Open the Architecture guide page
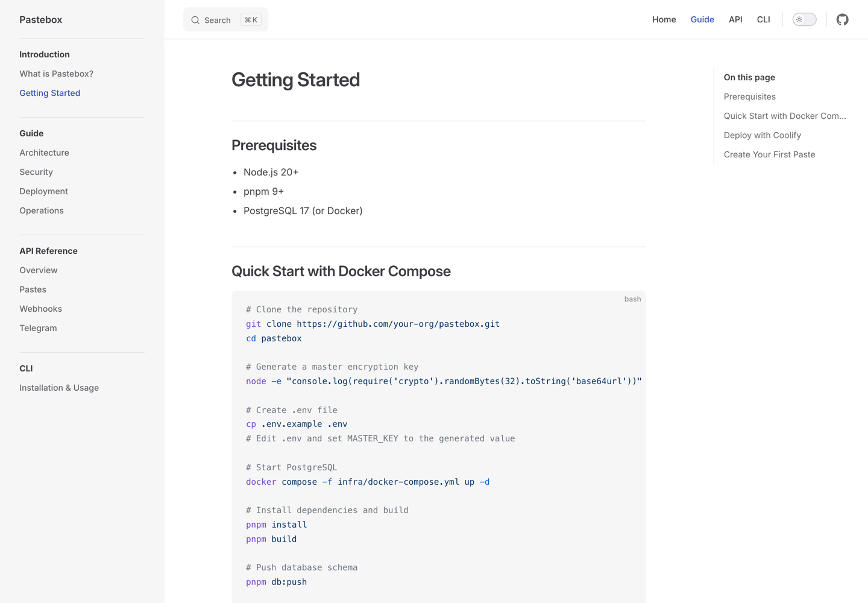868x603 pixels. pos(44,153)
